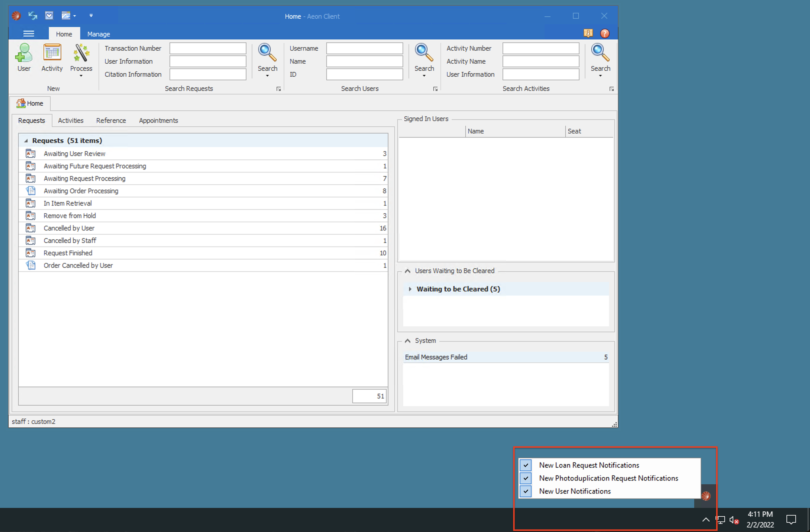Viewport: 810px width, 532px height.
Task: Click Aeon icon in system tray
Action: (x=706, y=496)
